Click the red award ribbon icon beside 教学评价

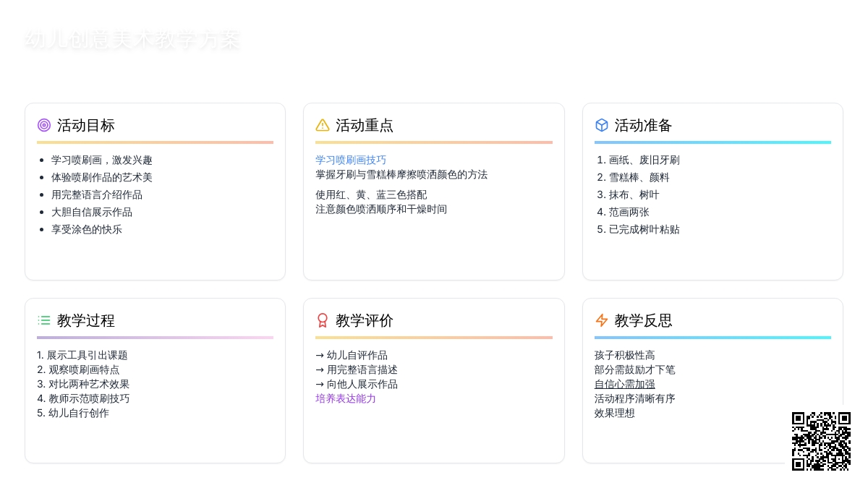click(323, 320)
